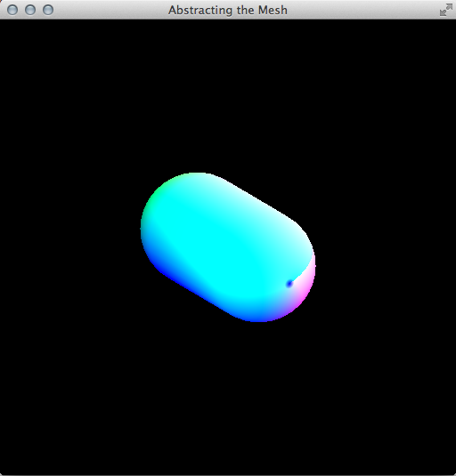This screenshot has height=476, width=456.
Task: Zoom the window using the third titlebar button
Action: tap(48, 10)
